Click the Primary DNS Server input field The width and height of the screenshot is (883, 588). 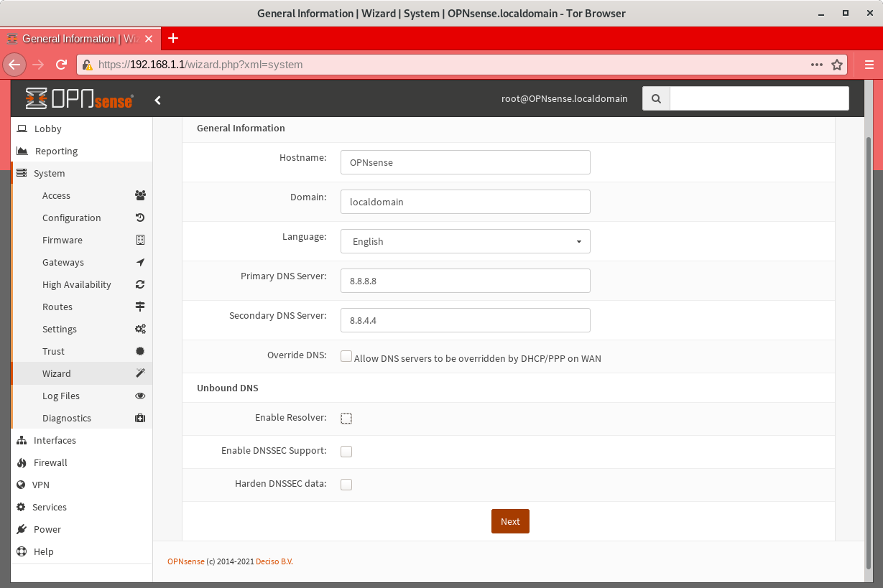click(465, 281)
